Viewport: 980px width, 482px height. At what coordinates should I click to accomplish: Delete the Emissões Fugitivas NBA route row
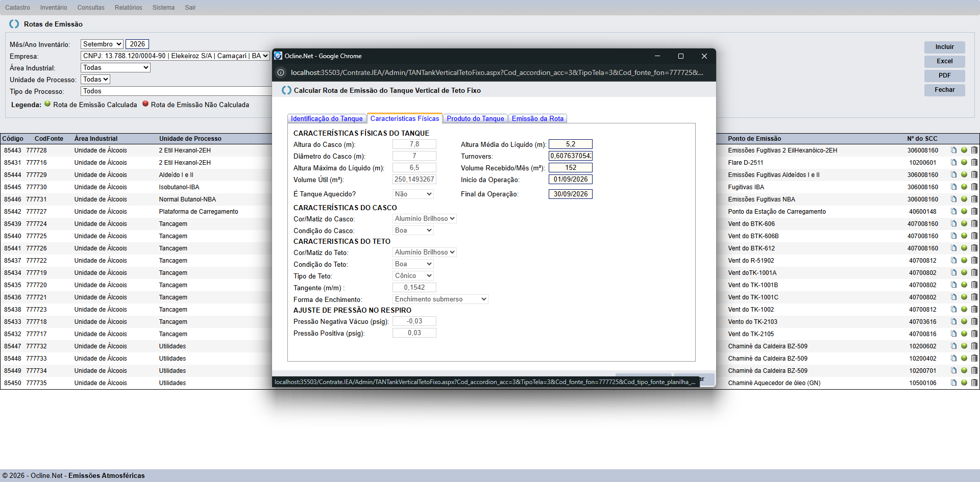pos(974,199)
